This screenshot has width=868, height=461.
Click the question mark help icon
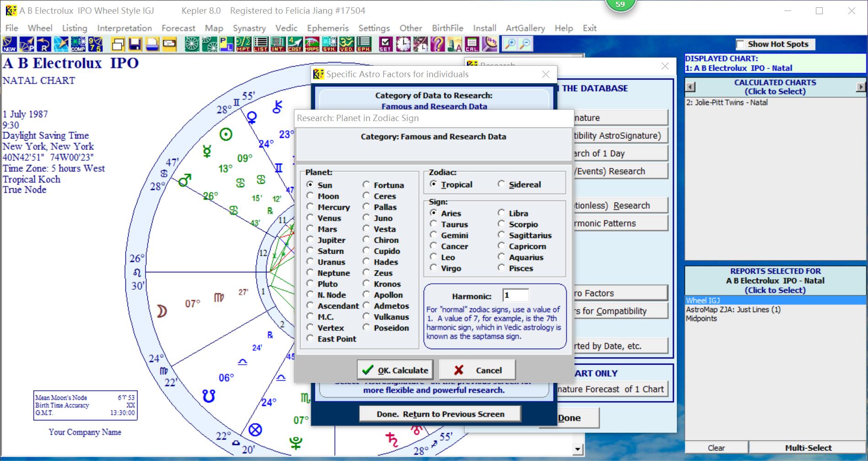coord(438,44)
